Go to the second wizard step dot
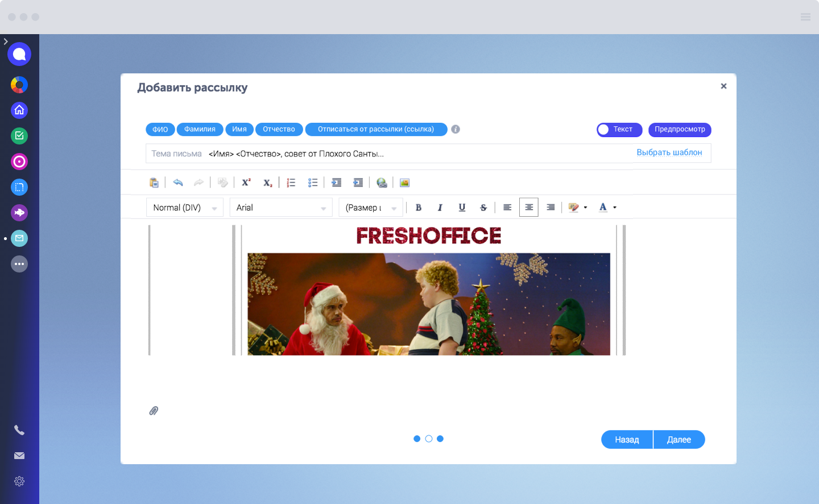Image resolution: width=819 pixels, height=504 pixels. (429, 439)
